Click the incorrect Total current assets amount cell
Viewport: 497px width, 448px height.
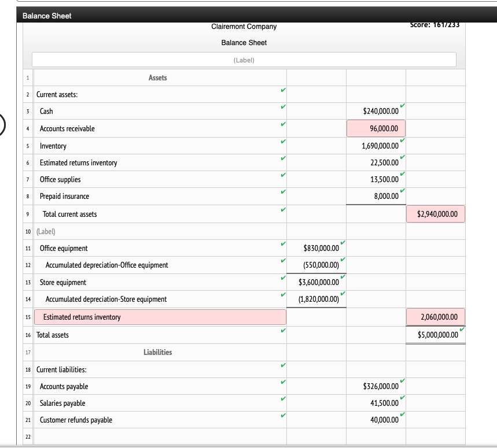coord(436,214)
